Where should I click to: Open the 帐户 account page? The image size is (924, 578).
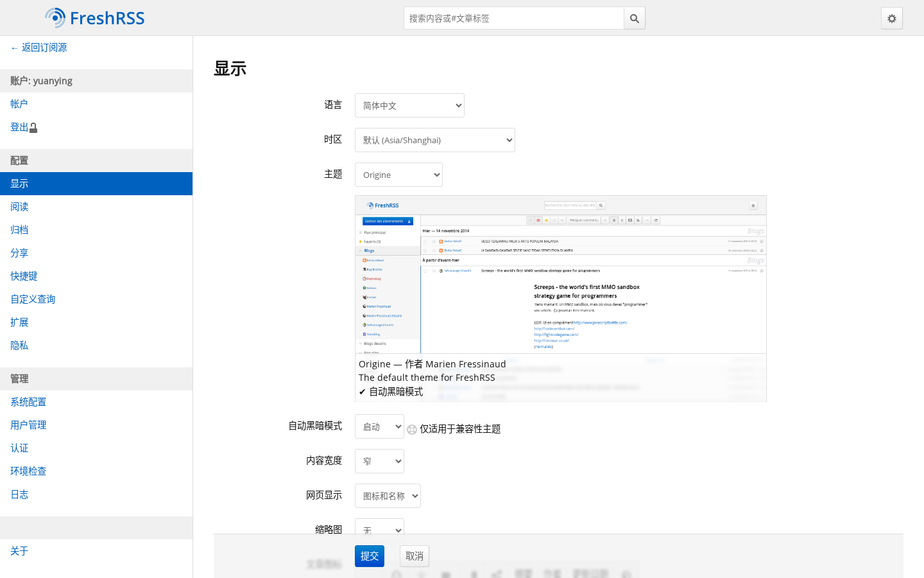click(96, 104)
